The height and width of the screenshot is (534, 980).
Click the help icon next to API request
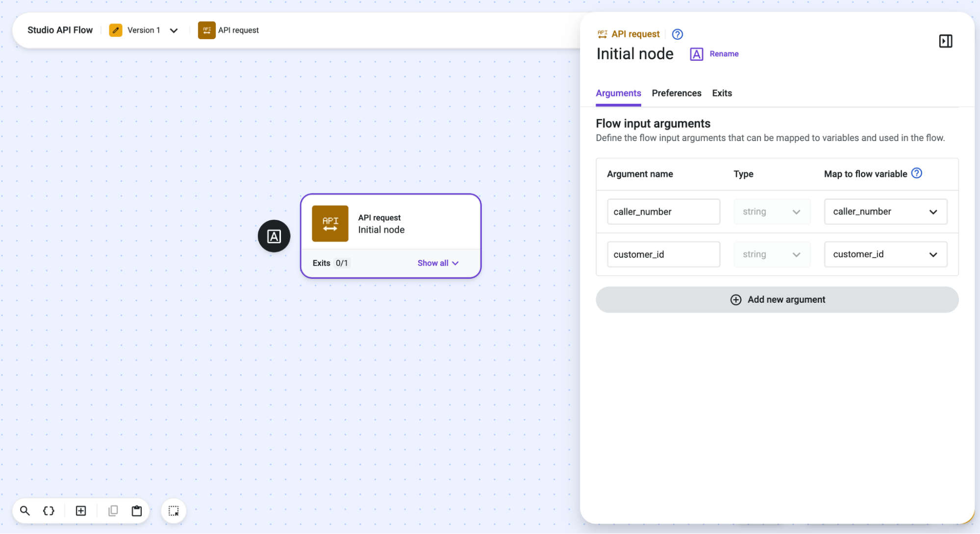point(677,34)
